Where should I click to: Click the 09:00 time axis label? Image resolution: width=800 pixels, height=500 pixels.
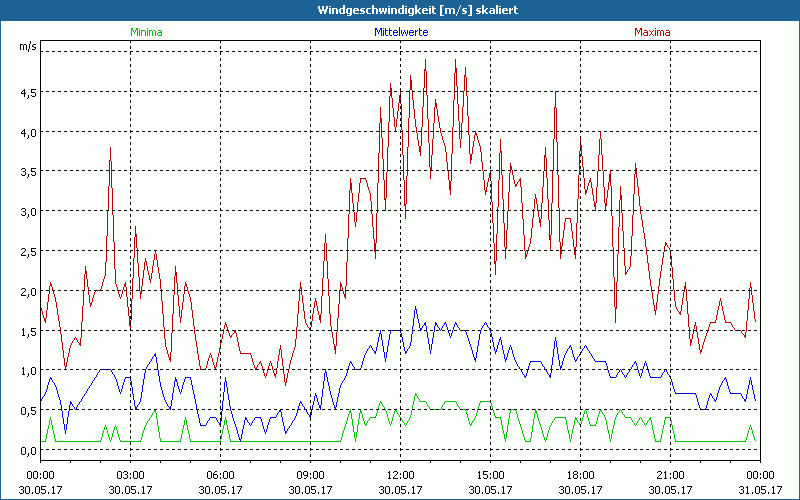tap(310, 475)
